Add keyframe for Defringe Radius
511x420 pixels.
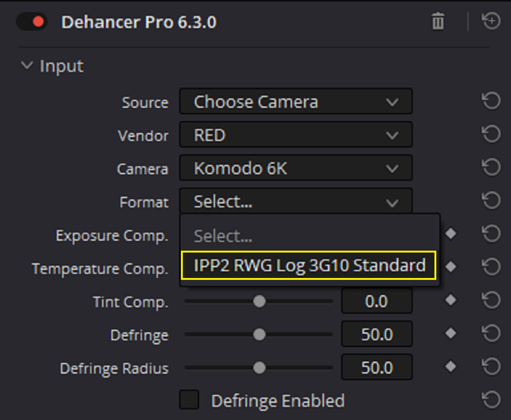tap(451, 366)
